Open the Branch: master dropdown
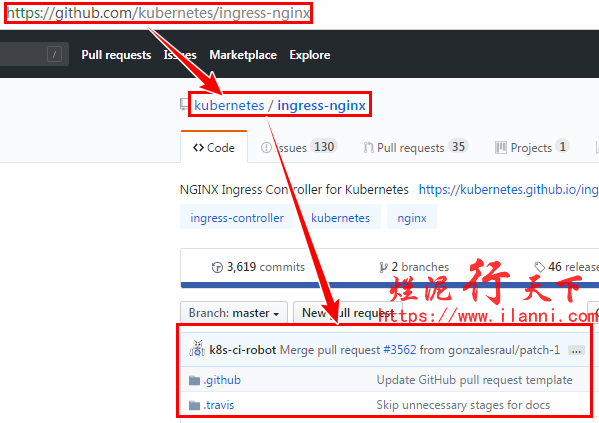 point(234,313)
